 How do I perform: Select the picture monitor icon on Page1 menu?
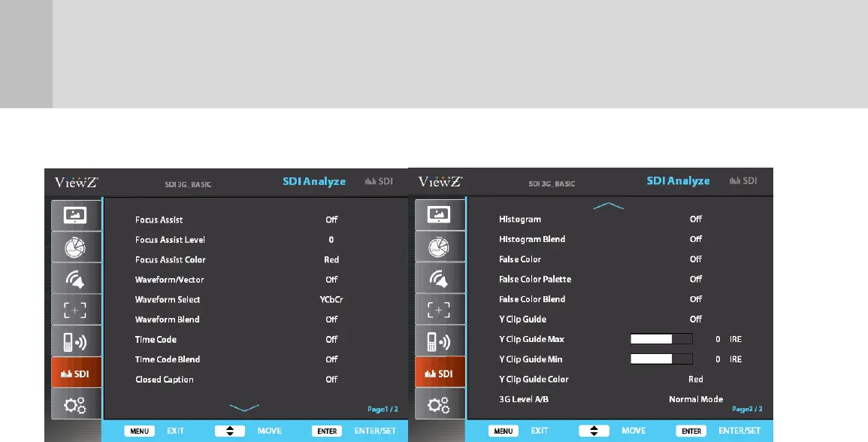pyautogui.click(x=74, y=216)
